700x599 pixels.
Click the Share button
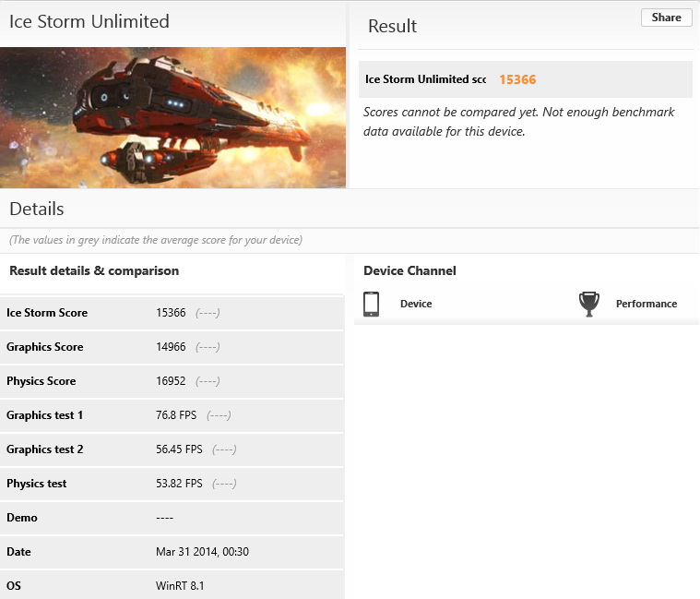pyautogui.click(x=666, y=18)
